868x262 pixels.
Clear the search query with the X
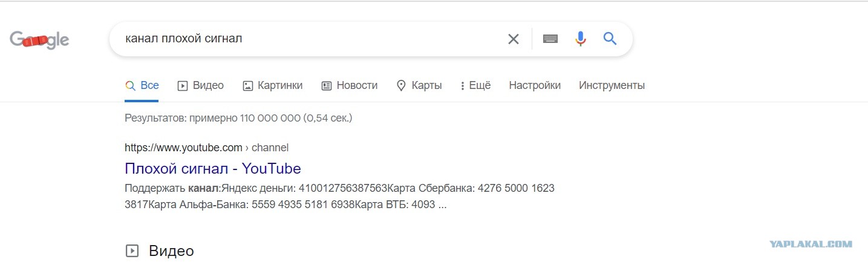513,39
